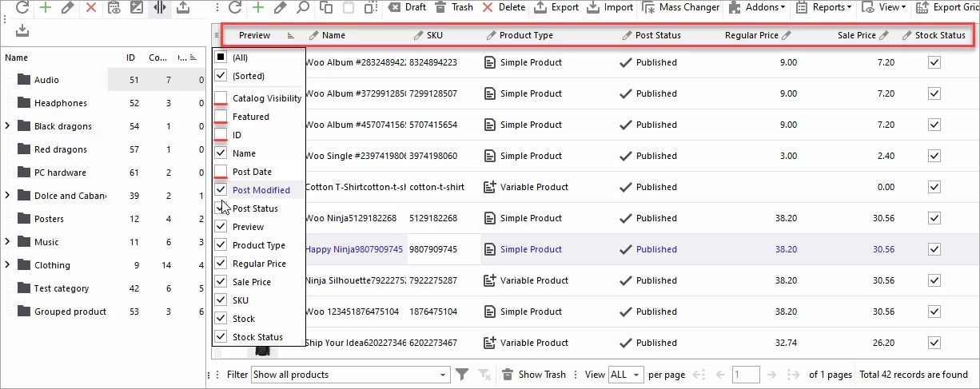This screenshot has width=980, height=389.
Task: Open the Addons menu
Action: (755, 7)
